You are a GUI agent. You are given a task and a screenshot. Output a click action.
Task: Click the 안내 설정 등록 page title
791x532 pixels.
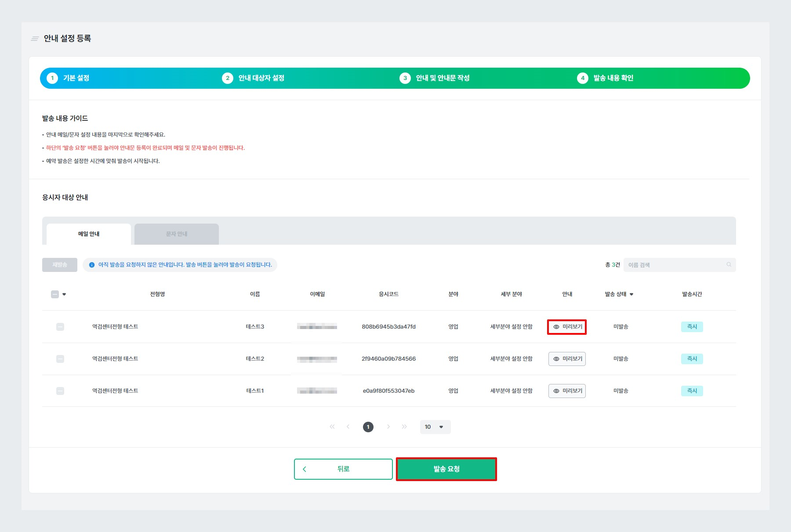pyautogui.click(x=67, y=39)
